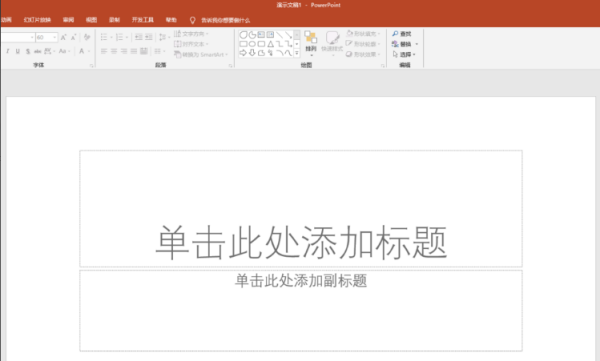600x361 pixels.
Task: Open Shape Effects (形状效果) menu
Action: 363,54
